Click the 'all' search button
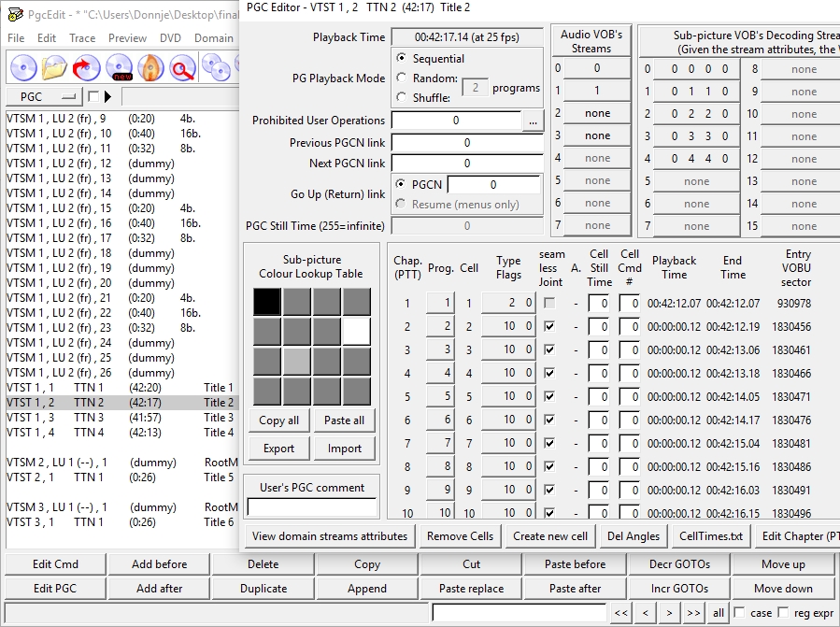 click(719, 613)
